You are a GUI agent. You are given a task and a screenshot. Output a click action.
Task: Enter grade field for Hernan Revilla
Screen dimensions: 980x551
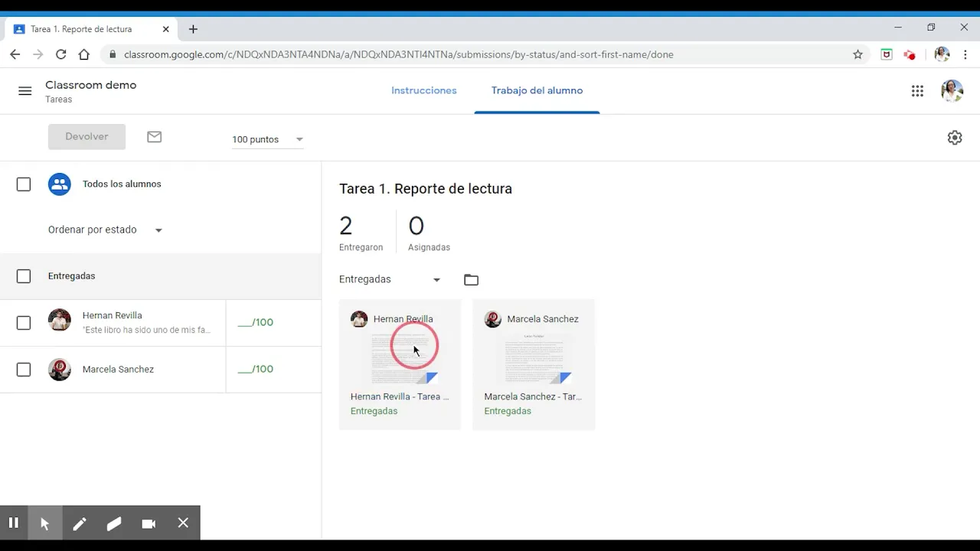pos(256,323)
